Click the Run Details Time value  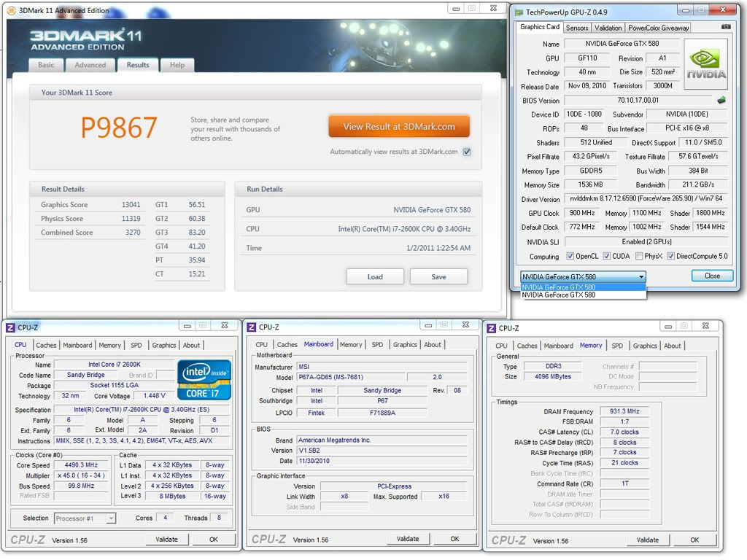pyautogui.click(x=438, y=248)
